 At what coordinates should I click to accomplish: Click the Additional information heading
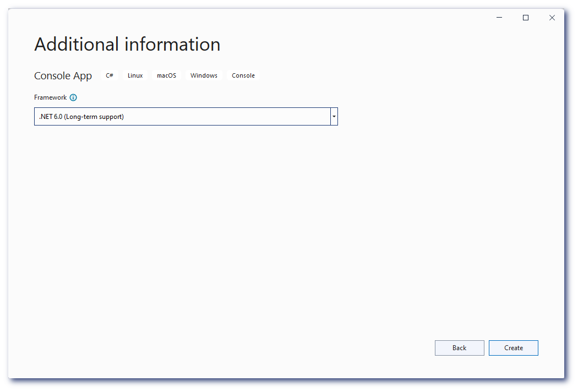[127, 44]
